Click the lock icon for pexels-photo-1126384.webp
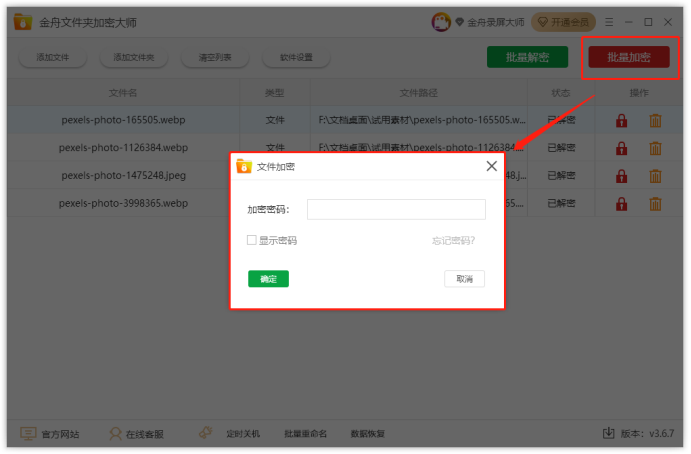The width and height of the screenshot is (691, 454). [621, 148]
